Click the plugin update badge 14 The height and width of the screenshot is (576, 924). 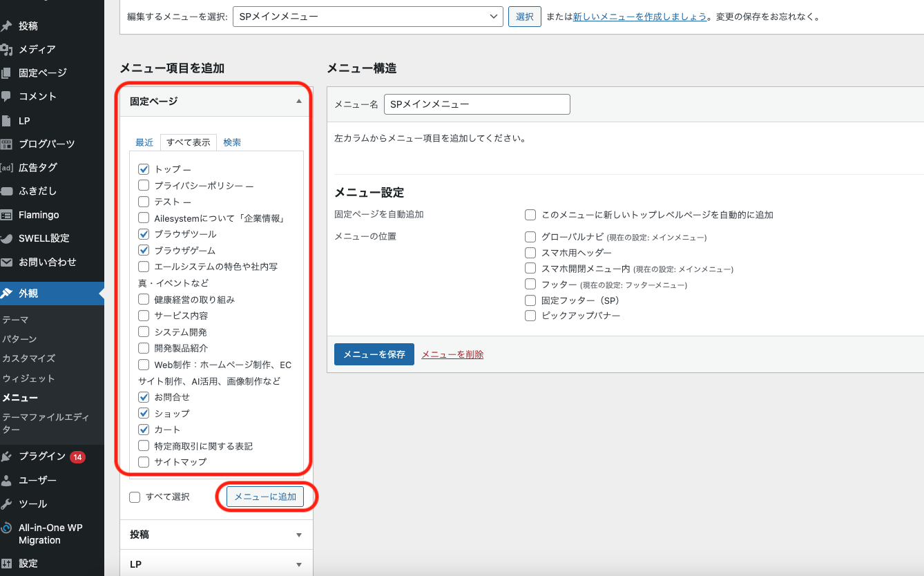click(77, 457)
